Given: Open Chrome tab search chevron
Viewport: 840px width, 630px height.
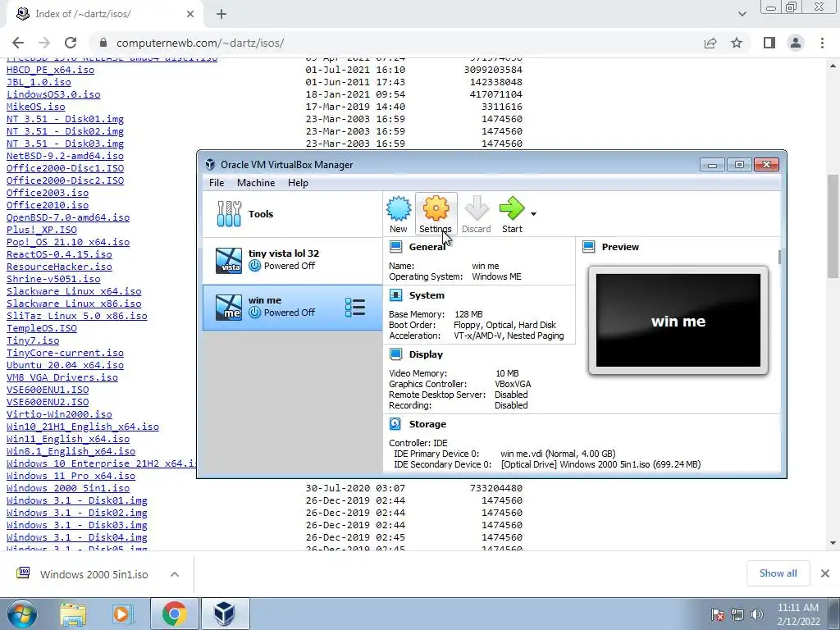Looking at the screenshot, I should point(742,15).
